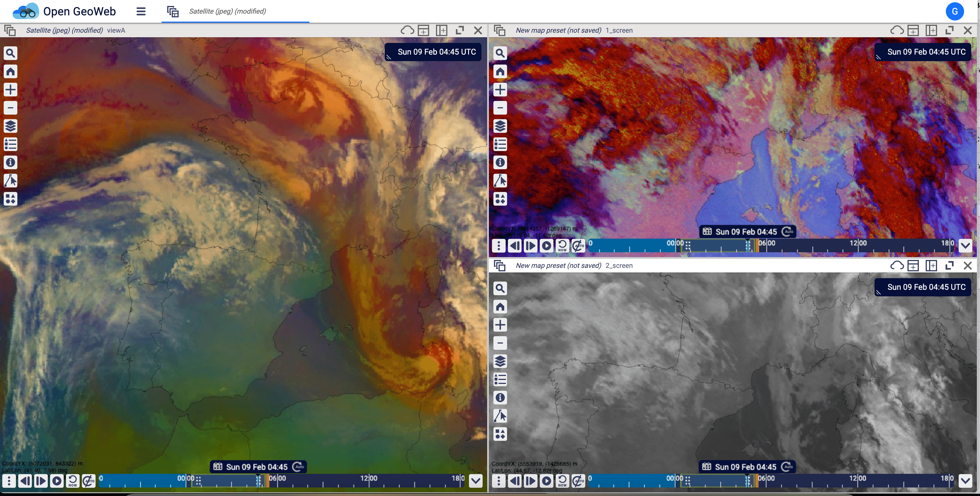Select the info tool on the 1_screen map
This screenshot has width=980, height=496.
[x=500, y=162]
